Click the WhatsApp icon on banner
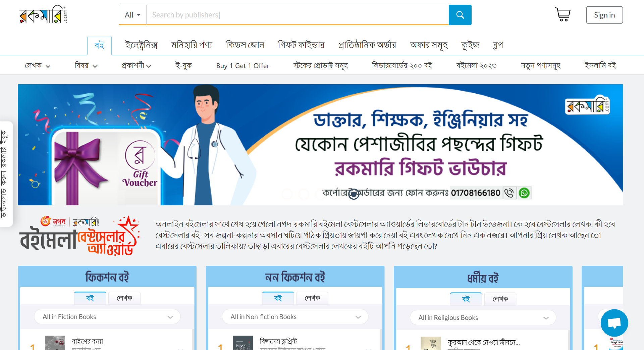The height and width of the screenshot is (350, 644). point(524,193)
